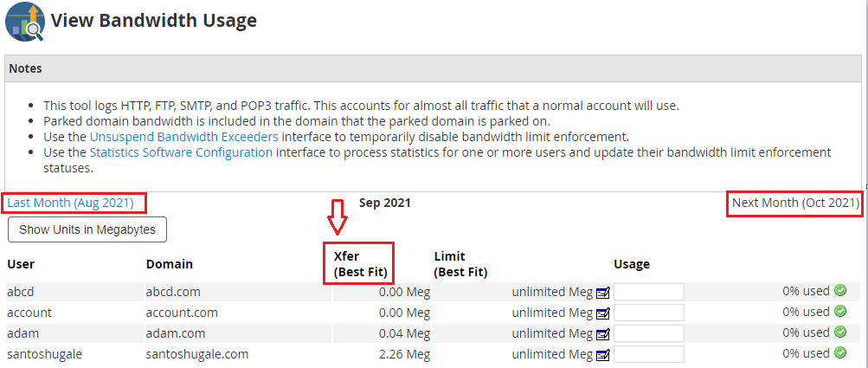Click the abcd usage bar
Image resolution: width=868 pixels, height=368 pixels.
point(649,292)
